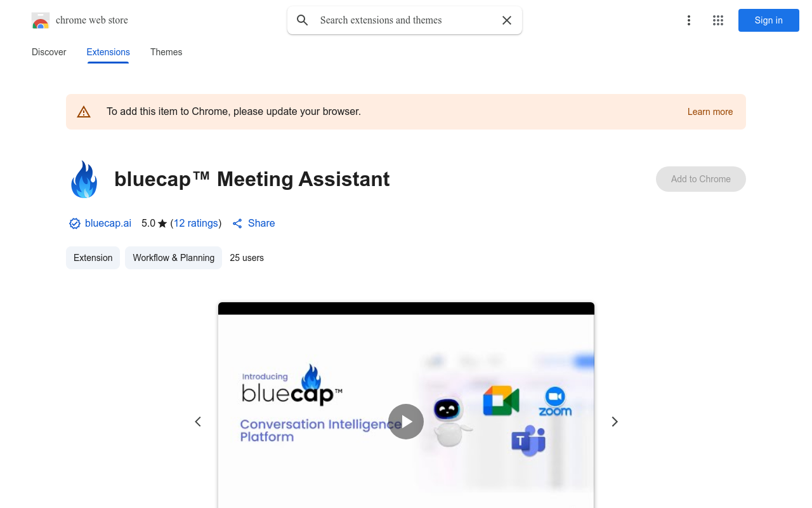Viewport: 812px width, 508px height.
Task: Go to previous screenshot with left arrow
Action: click(198, 422)
